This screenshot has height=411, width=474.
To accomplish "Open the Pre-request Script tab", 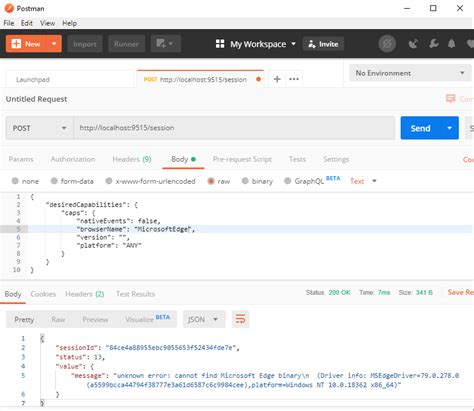I will point(242,159).
